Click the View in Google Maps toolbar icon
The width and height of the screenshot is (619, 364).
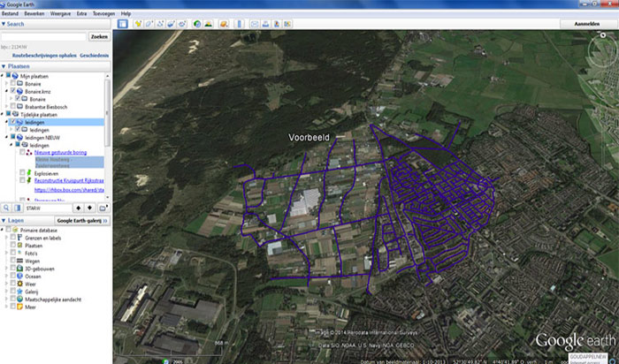tap(287, 24)
